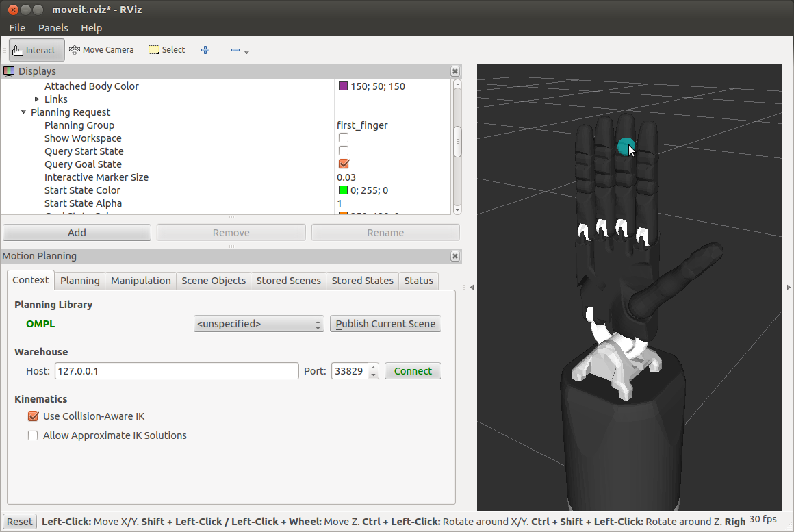Switch to the Planning tab
794x532 pixels.
point(79,281)
